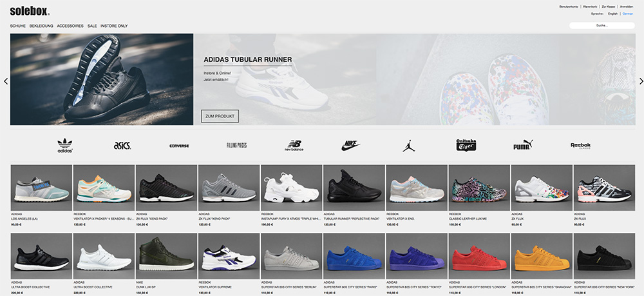644x296 pixels.
Task: Open INSTORE ONLY menu item
Action: 114,26
